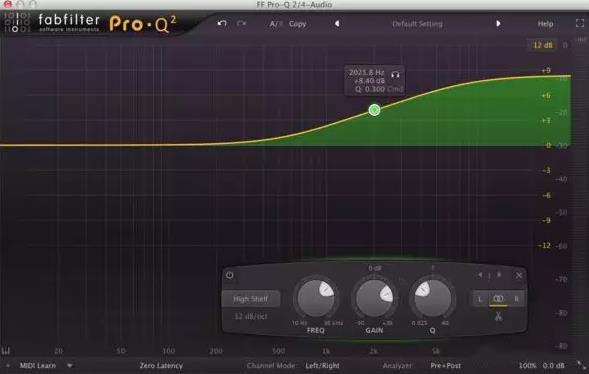This screenshot has width=589, height=374.
Task: Select the green EQ band node
Action: [374, 110]
